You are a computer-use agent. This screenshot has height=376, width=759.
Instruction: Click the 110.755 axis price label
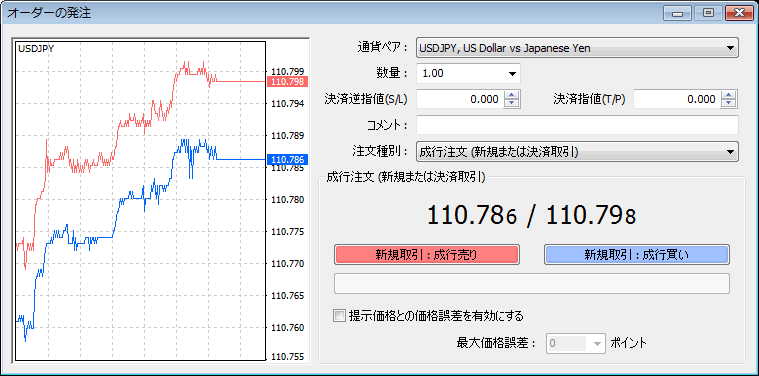coord(288,357)
